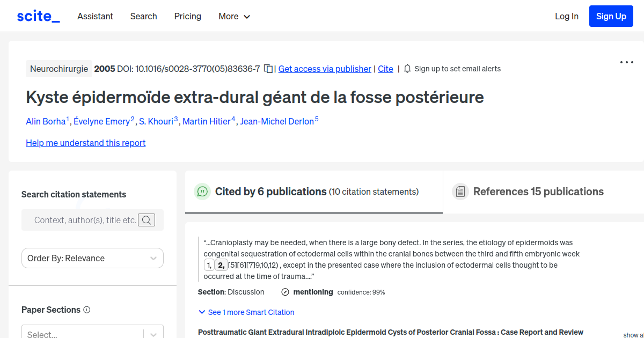
Task: Select the Cited by 6 publications tab
Action: coord(271,191)
